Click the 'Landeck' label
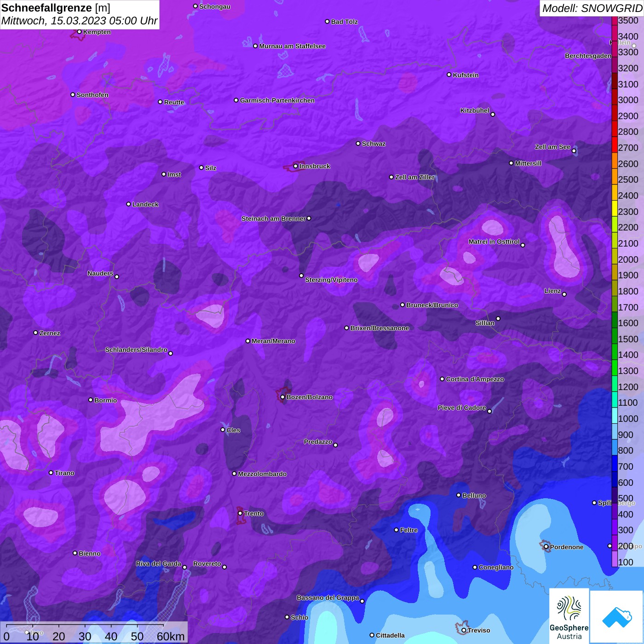This screenshot has height=644, width=644. pos(145,204)
